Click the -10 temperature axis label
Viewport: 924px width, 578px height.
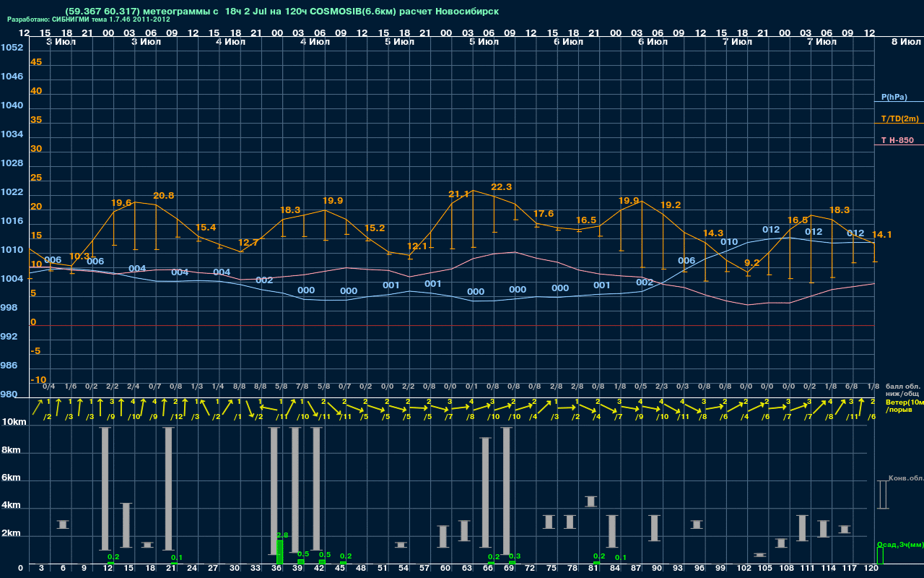pos(38,380)
